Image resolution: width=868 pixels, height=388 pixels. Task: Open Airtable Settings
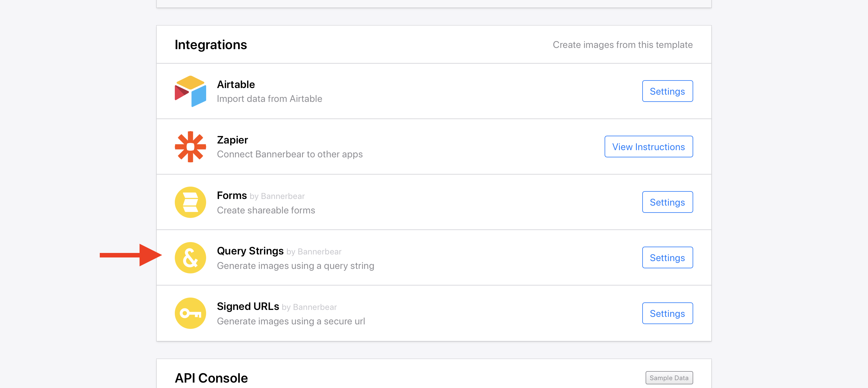tap(667, 91)
